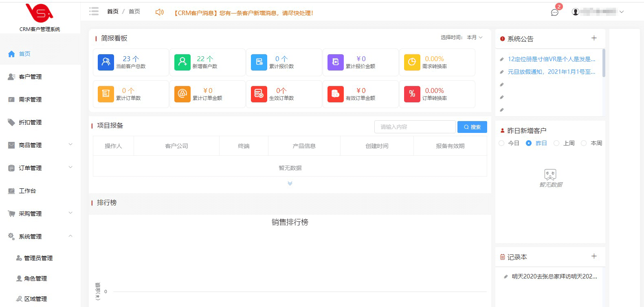
Task: Click the 23 个 customer total value
Action: coord(131,59)
